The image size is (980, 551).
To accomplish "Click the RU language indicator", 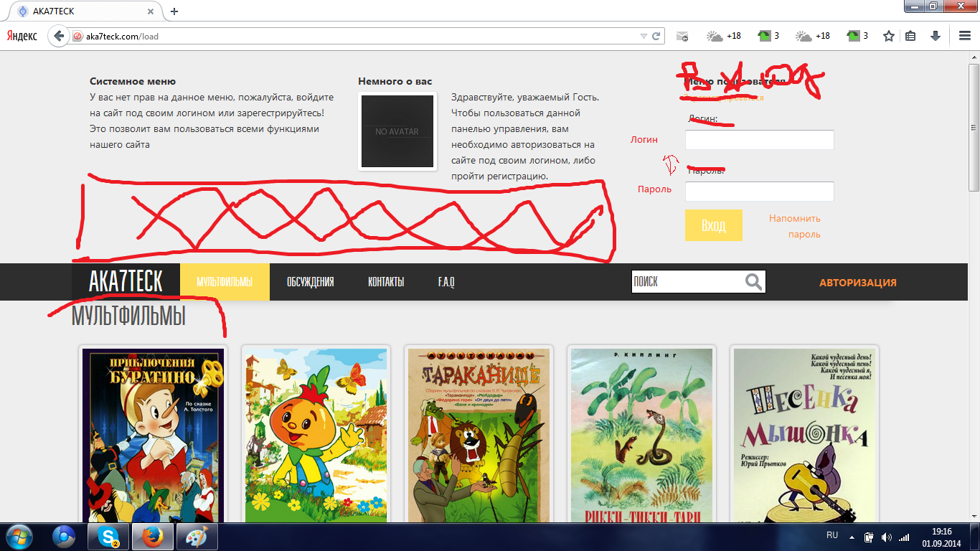I will 832,535.
